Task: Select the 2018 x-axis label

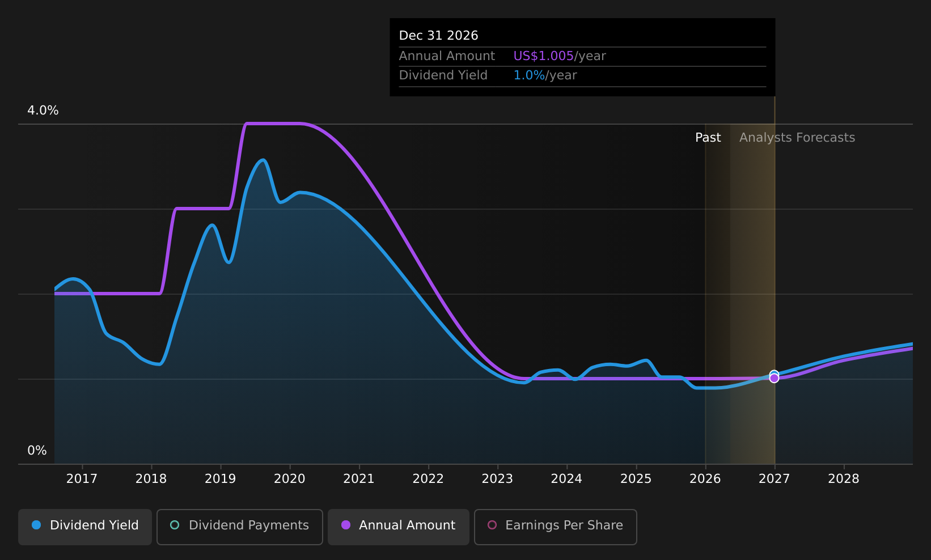Action: click(x=151, y=479)
